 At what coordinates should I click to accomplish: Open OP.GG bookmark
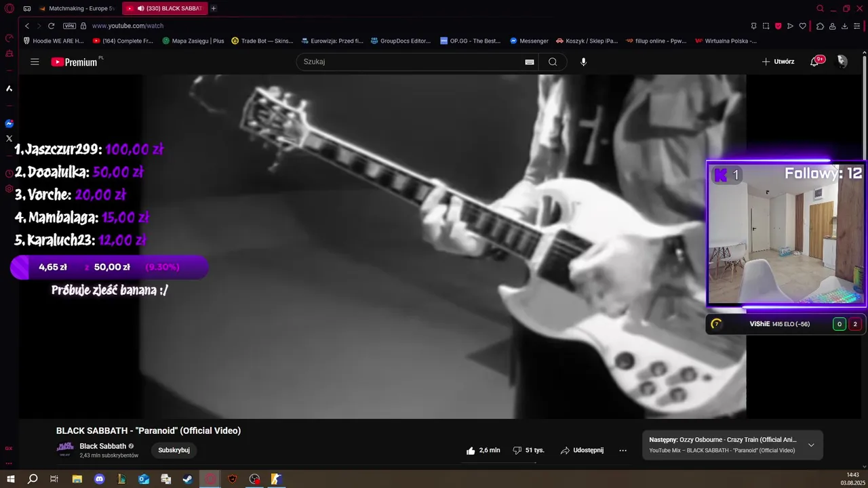(x=470, y=41)
